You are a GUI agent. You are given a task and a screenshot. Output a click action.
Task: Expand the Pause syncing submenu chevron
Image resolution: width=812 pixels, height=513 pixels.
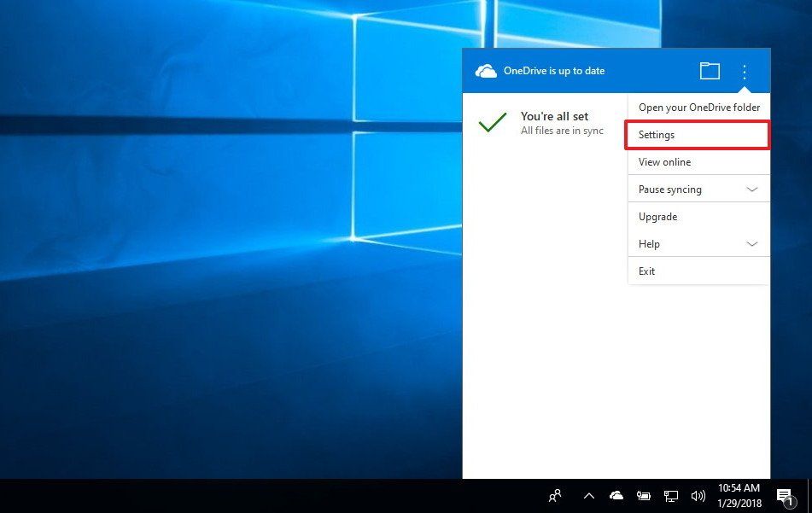(x=752, y=189)
